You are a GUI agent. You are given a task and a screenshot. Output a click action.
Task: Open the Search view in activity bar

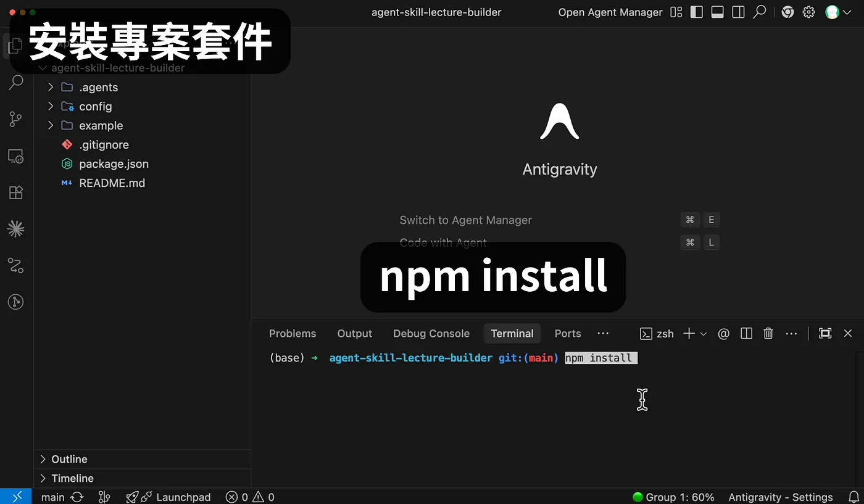16,82
